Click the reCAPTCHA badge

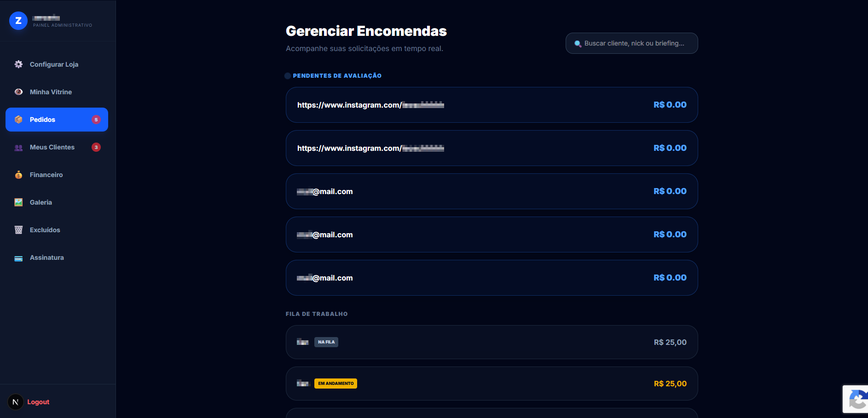[x=855, y=399]
